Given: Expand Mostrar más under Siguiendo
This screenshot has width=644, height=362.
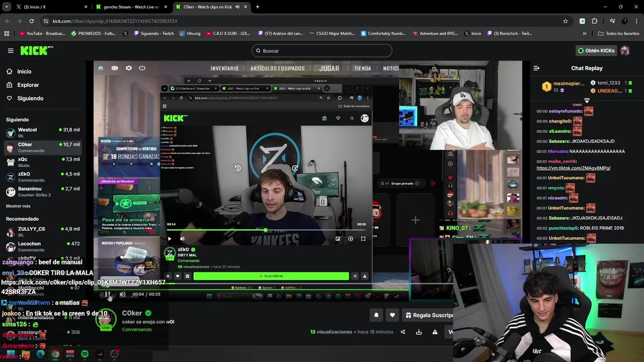Looking at the screenshot, I should (x=18, y=206).
